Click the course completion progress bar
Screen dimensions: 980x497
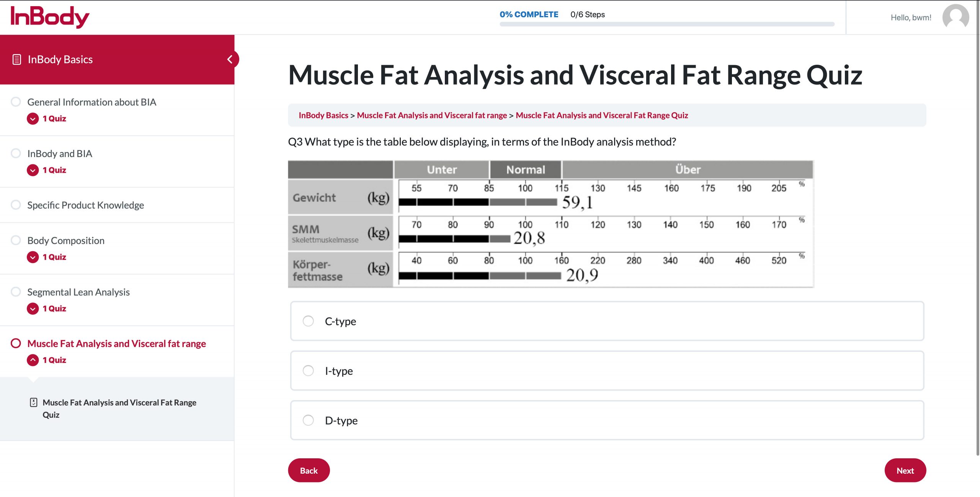tap(666, 24)
